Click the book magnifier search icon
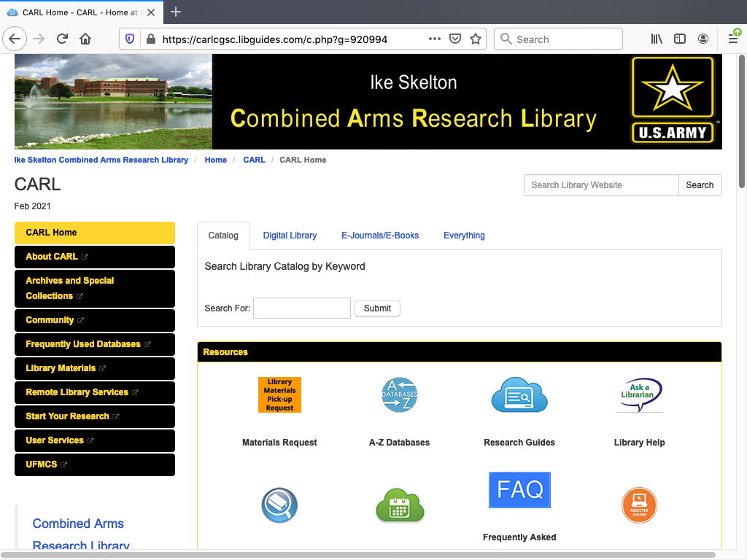The image size is (747, 560). 279,505
